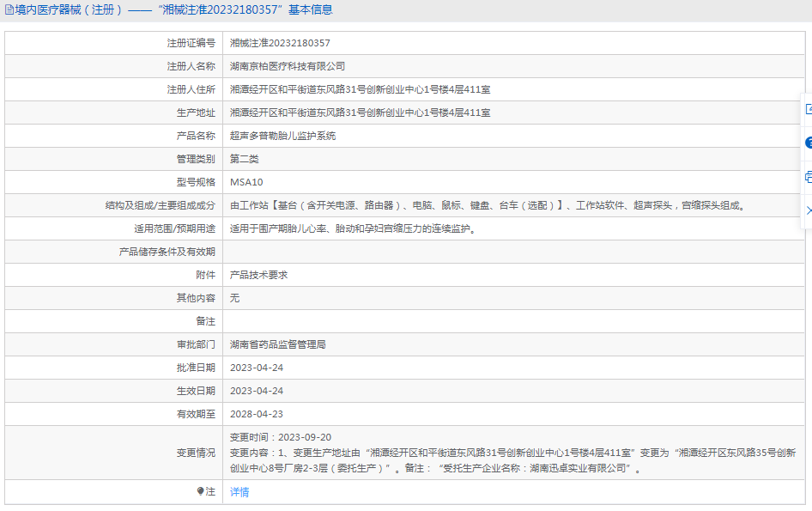Select the 有效期至 row label
This screenshot has height=511, width=812.
196,414
